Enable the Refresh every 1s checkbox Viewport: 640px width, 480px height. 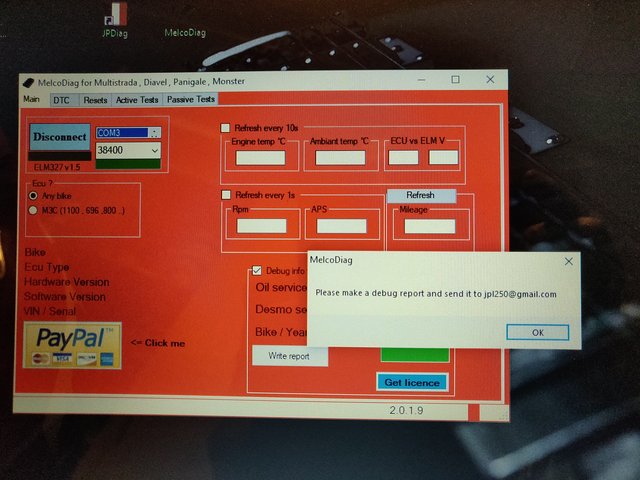[226, 195]
